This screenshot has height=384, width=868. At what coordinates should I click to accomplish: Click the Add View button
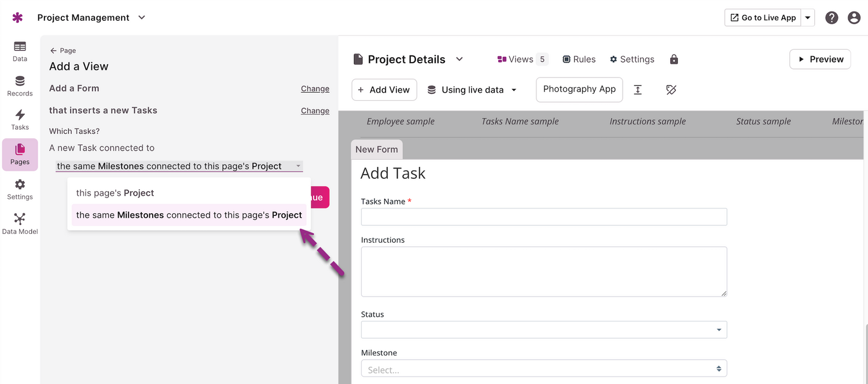pos(384,90)
